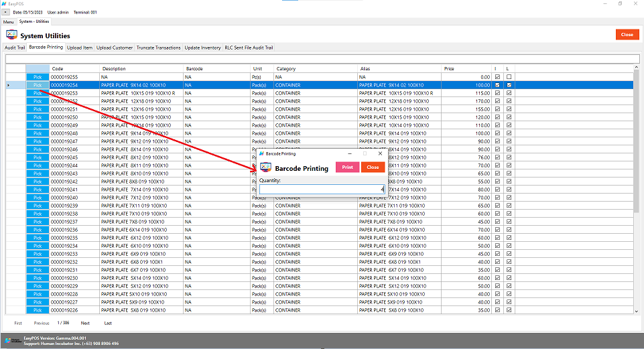
Task: Click the orange Close button of System Utilities
Action: (627, 34)
